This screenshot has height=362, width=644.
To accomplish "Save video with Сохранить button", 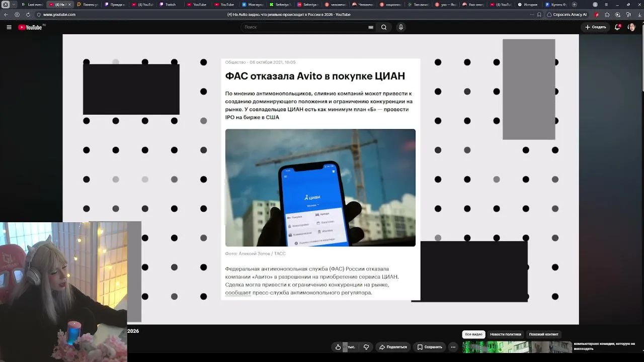I will coord(430,347).
